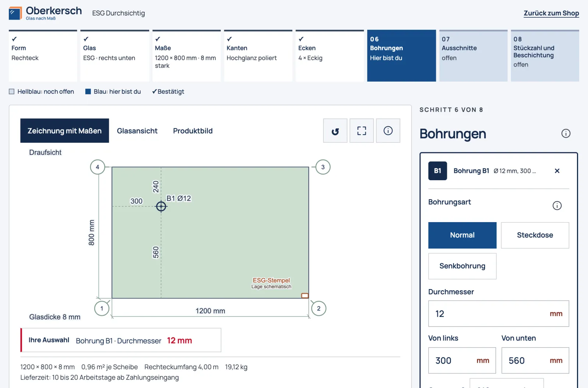Open fullscreen view of the drawing
Screen dimensions: 588x388
(x=362, y=131)
